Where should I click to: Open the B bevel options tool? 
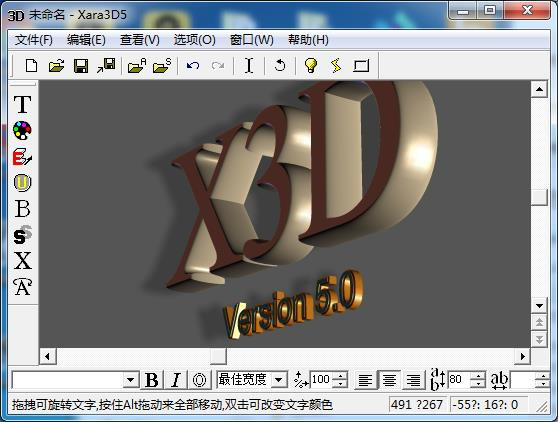pos(22,209)
